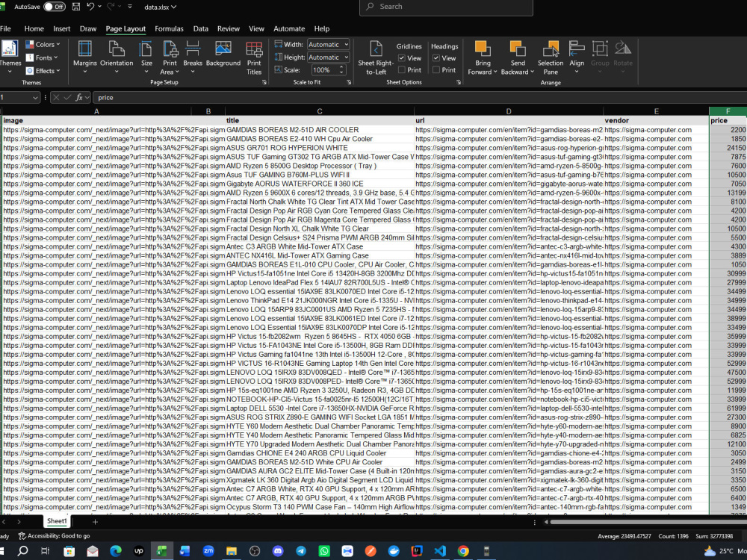Open the Selection Pane

[x=551, y=57]
